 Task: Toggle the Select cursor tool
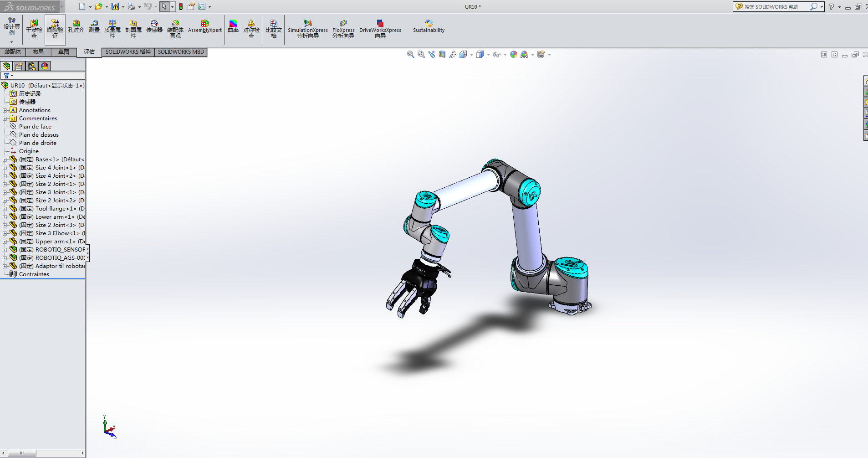point(164,6)
